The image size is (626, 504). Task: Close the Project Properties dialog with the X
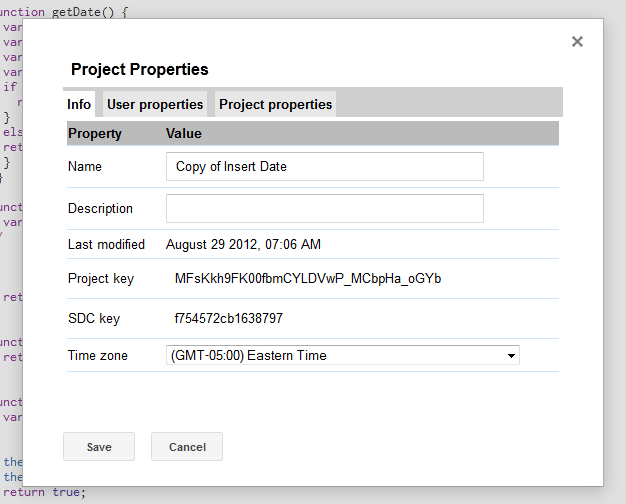click(x=577, y=42)
